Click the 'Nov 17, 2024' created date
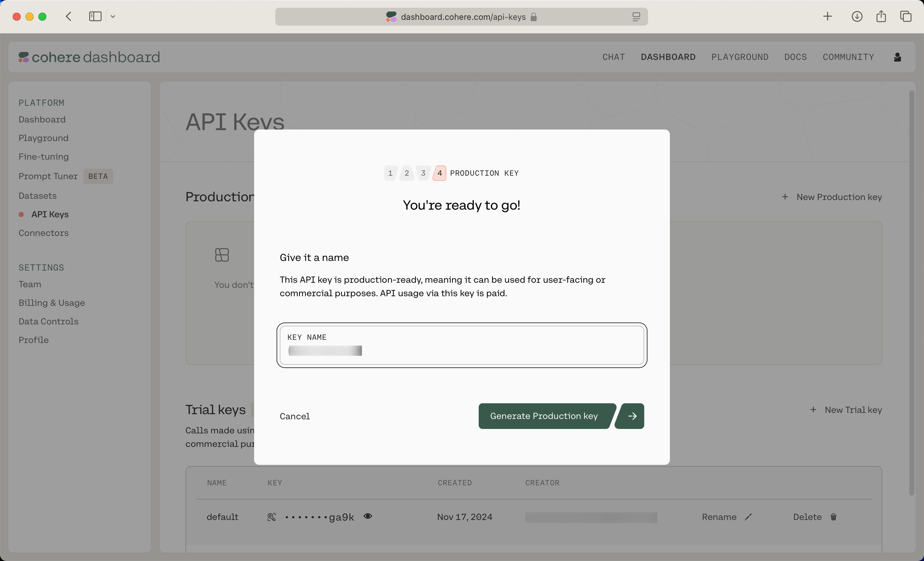 pos(465,517)
